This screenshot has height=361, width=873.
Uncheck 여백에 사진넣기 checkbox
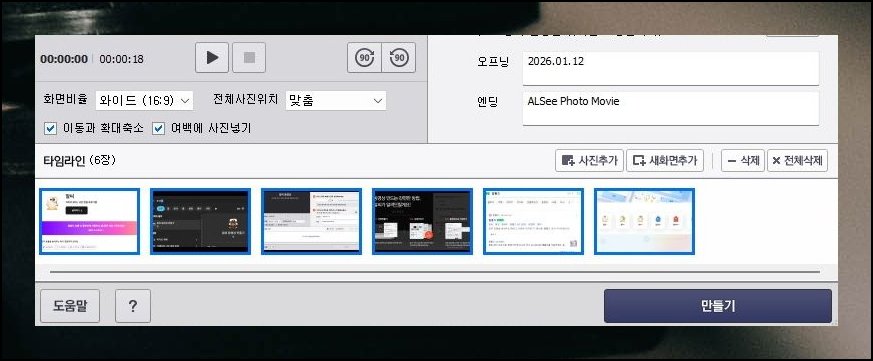[159, 129]
